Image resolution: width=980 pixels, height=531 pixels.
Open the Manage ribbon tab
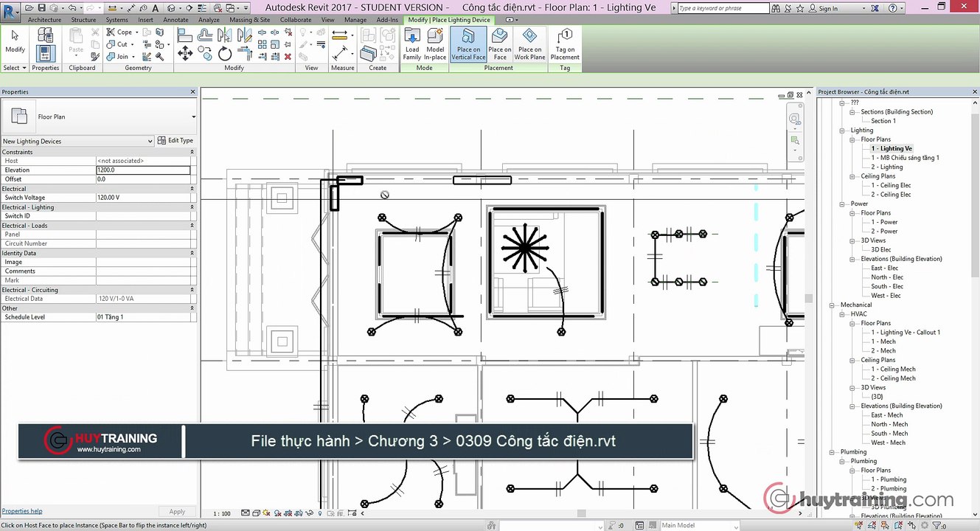(x=355, y=20)
